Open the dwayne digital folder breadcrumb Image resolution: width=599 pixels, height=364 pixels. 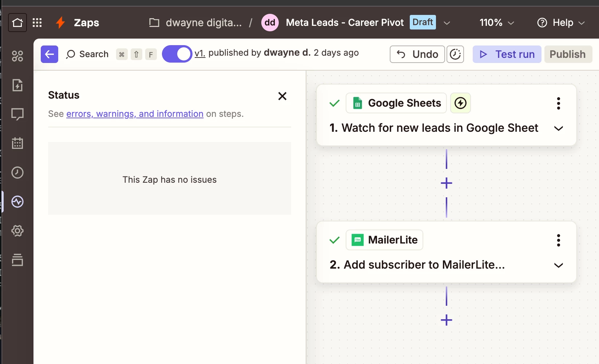click(x=195, y=23)
